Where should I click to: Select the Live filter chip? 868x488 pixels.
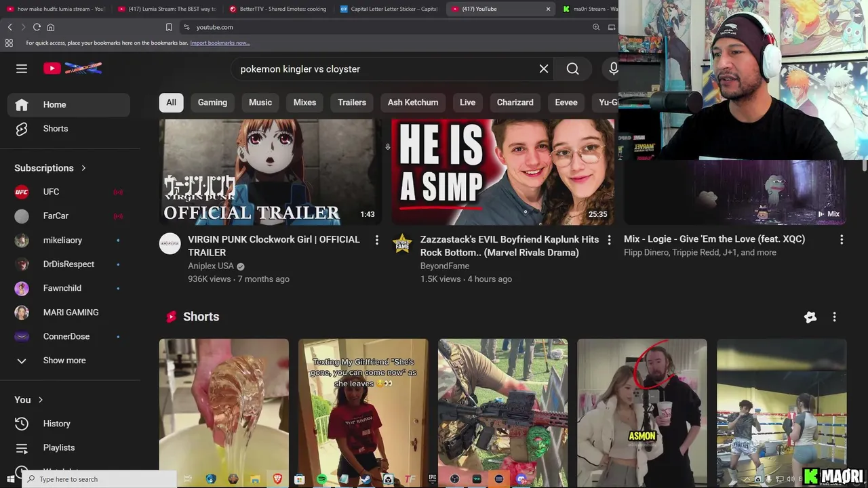pyautogui.click(x=467, y=102)
